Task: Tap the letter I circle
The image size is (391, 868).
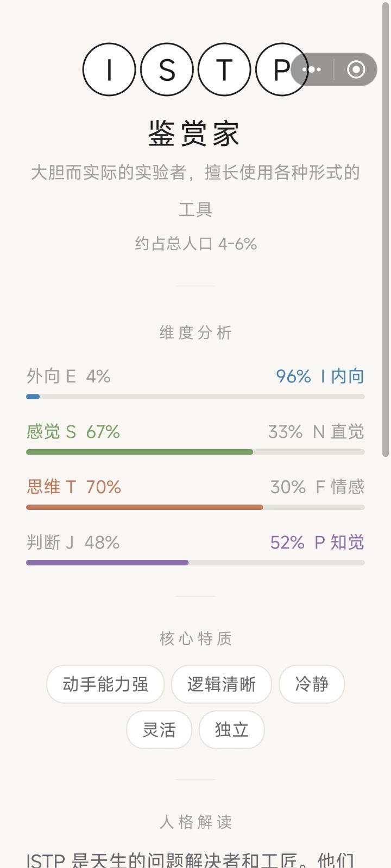Action: pyautogui.click(x=109, y=69)
